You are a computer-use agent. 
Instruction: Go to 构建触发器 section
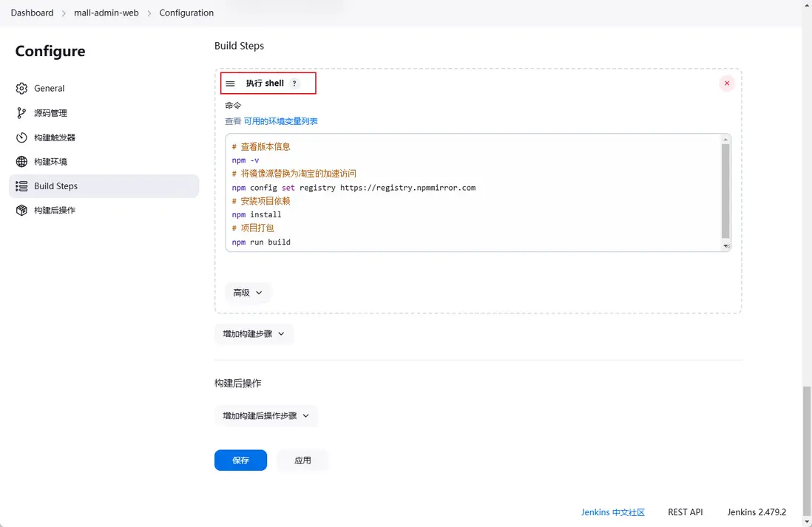104,137
